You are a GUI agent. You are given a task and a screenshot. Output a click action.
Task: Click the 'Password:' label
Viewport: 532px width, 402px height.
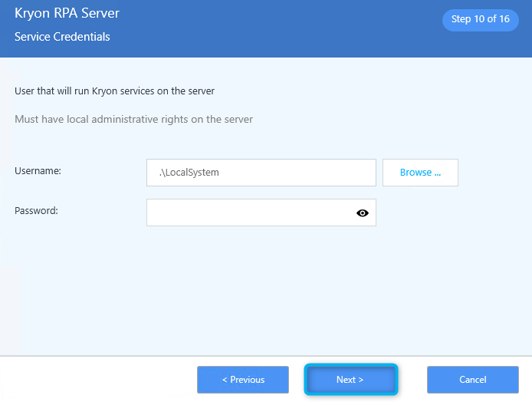pyautogui.click(x=36, y=211)
